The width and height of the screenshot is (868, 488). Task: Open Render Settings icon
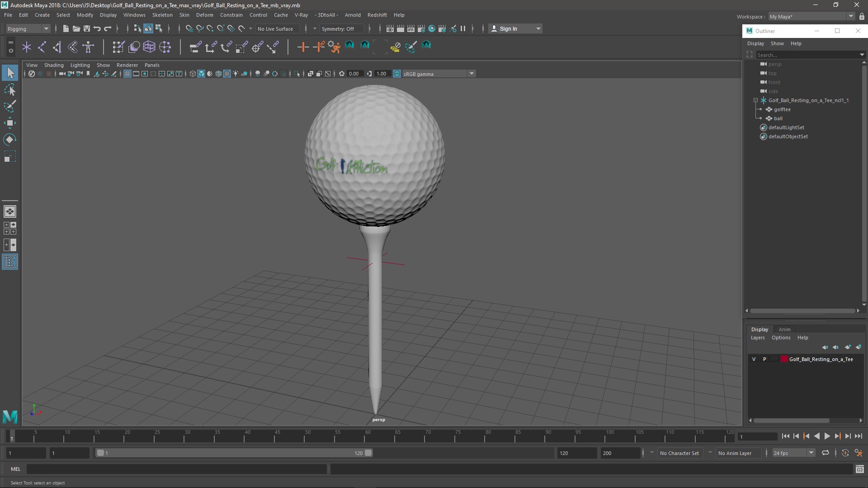pyautogui.click(x=421, y=28)
